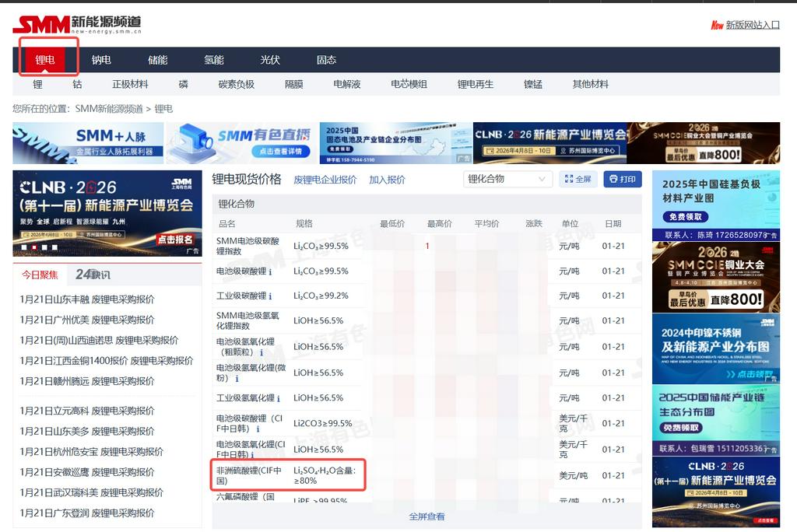Expand the 正极材料 submenu item

pos(130,84)
